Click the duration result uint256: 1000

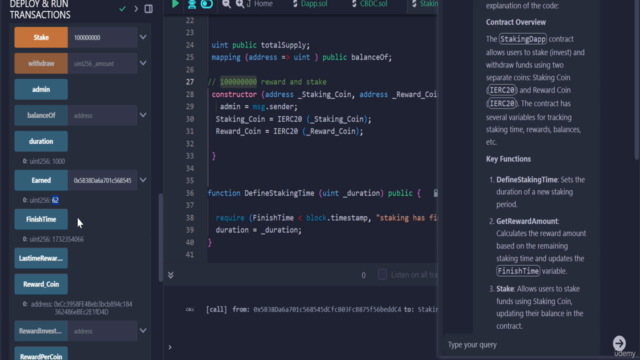click(44, 161)
